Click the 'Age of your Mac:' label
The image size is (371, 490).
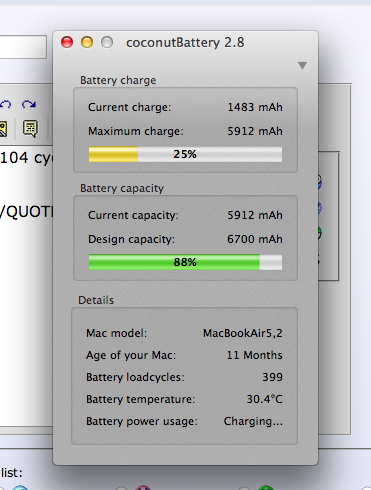(x=131, y=355)
